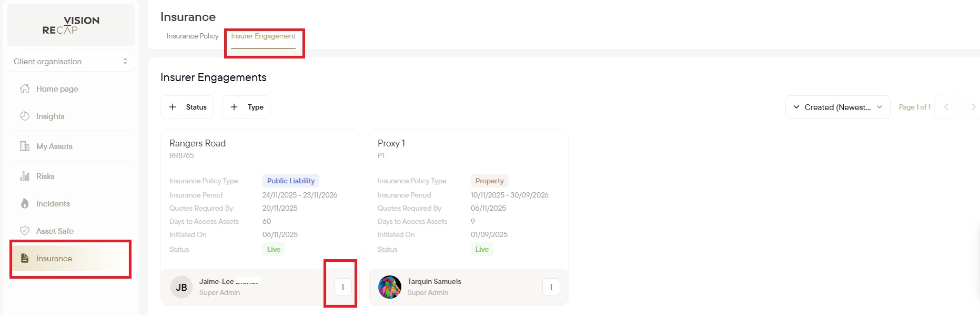The width and height of the screenshot is (980, 315).
Task: Click the Incidents flame icon
Action: point(25,203)
